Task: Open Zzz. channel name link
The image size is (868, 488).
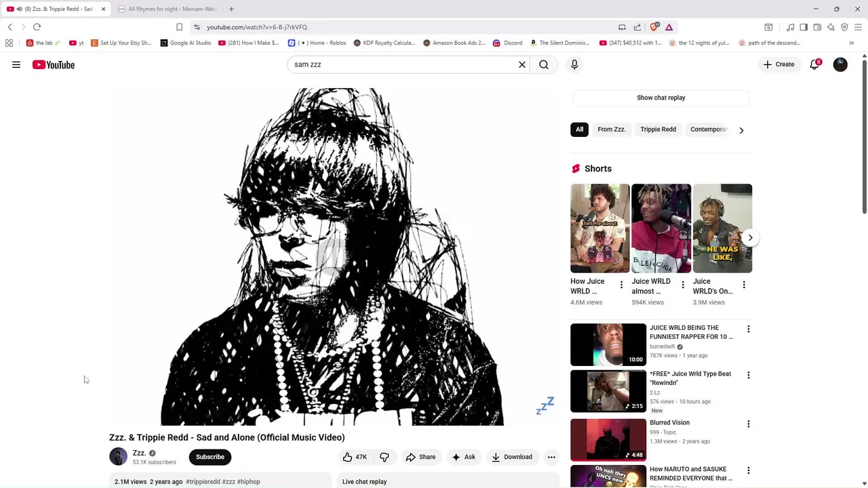Action: coord(139,453)
